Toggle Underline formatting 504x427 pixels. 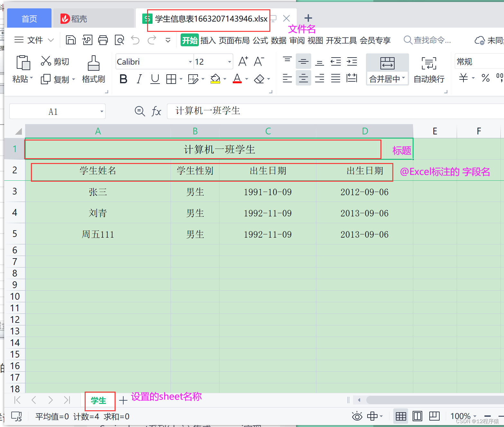155,79
